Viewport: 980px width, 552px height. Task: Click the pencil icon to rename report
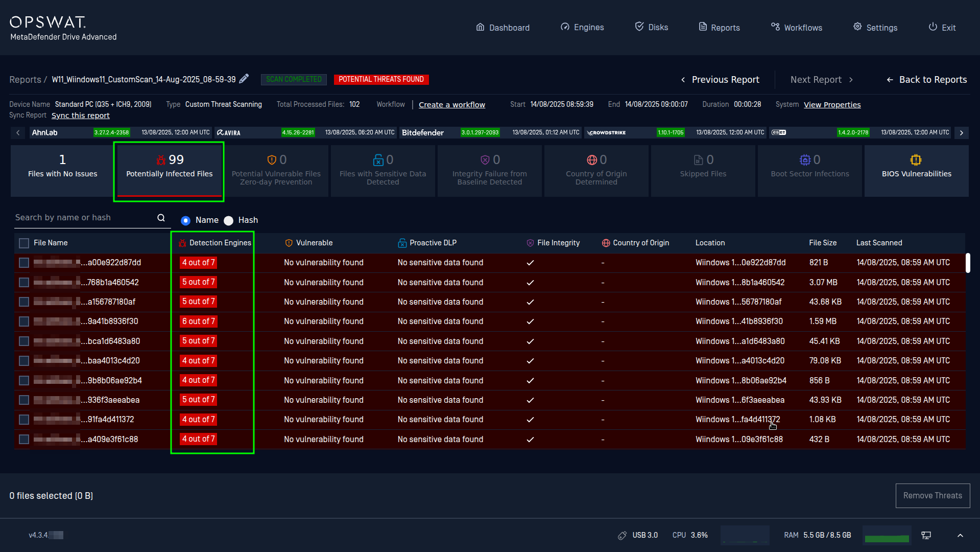pyautogui.click(x=244, y=79)
